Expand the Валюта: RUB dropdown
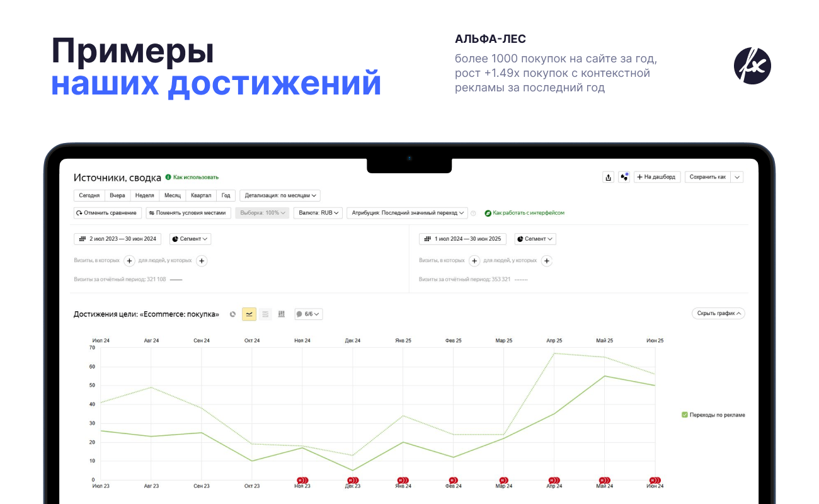Screen dimensions: 819x504 tap(318, 212)
